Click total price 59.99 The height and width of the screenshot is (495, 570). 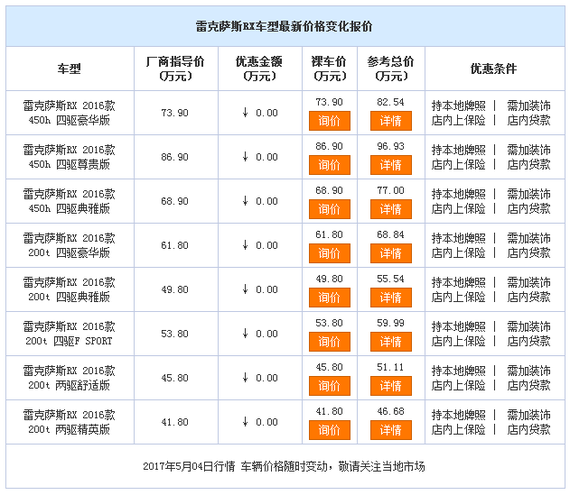click(x=391, y=323)
